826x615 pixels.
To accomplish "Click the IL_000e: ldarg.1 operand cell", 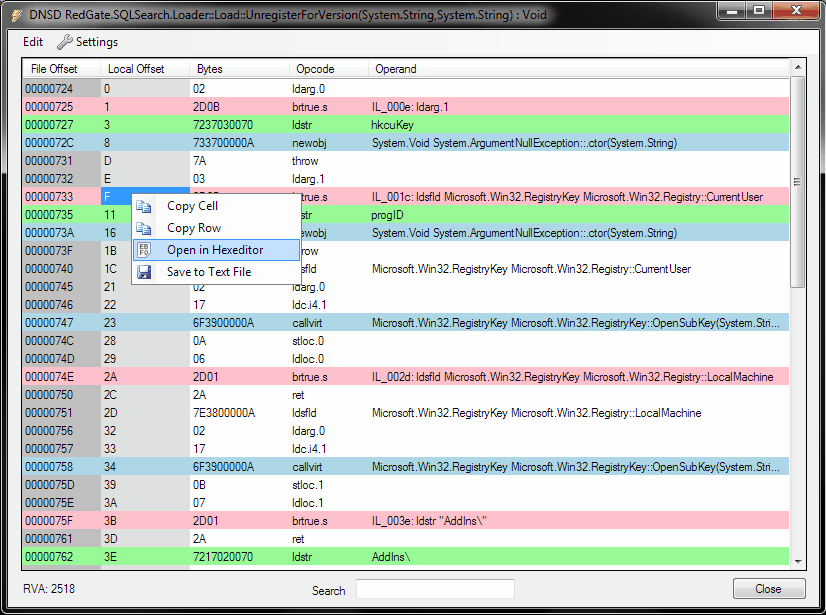I will click(x=578, y=107).
